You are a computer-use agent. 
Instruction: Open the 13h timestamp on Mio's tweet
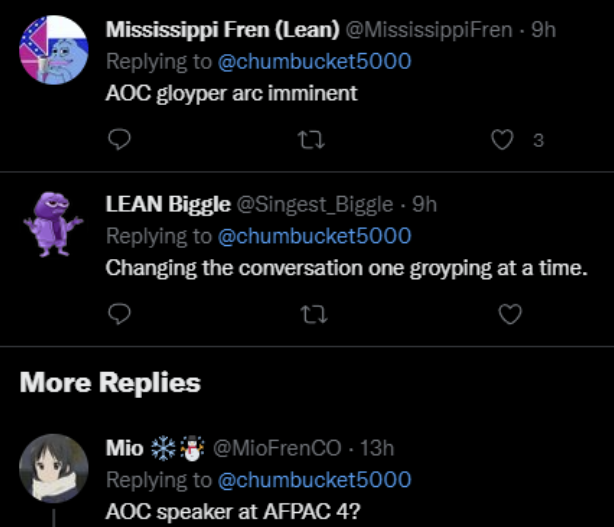pyautogui.click(x=377, y=448)
